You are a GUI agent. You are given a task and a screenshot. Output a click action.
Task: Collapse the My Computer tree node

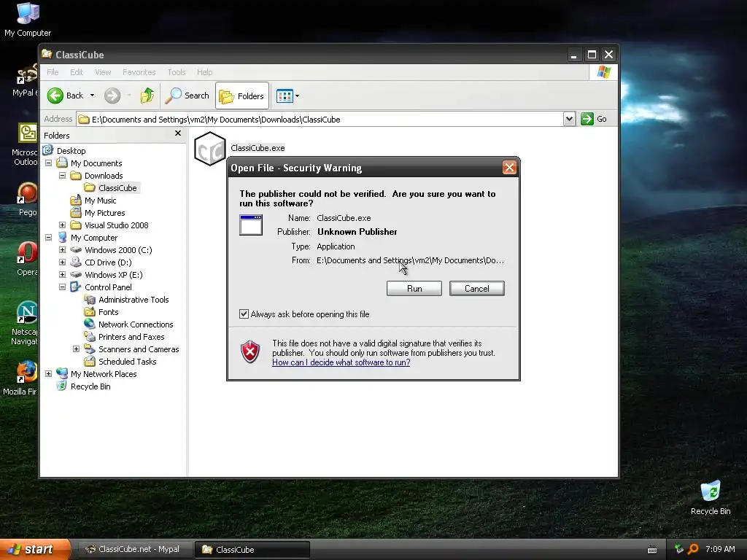pos(49,237)
